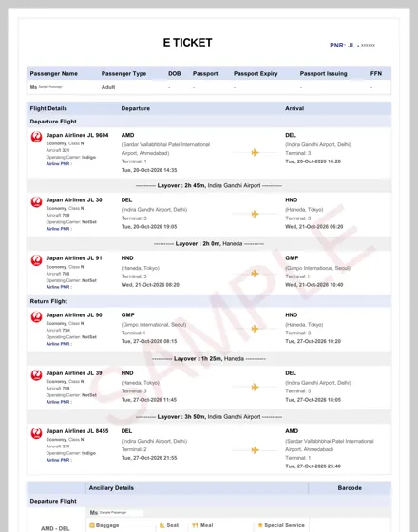The width and height of the screenshot is (418, 532).
Task: Click the arrival time Tue, 27-Oct-2026 18:05
Action: 313,400
